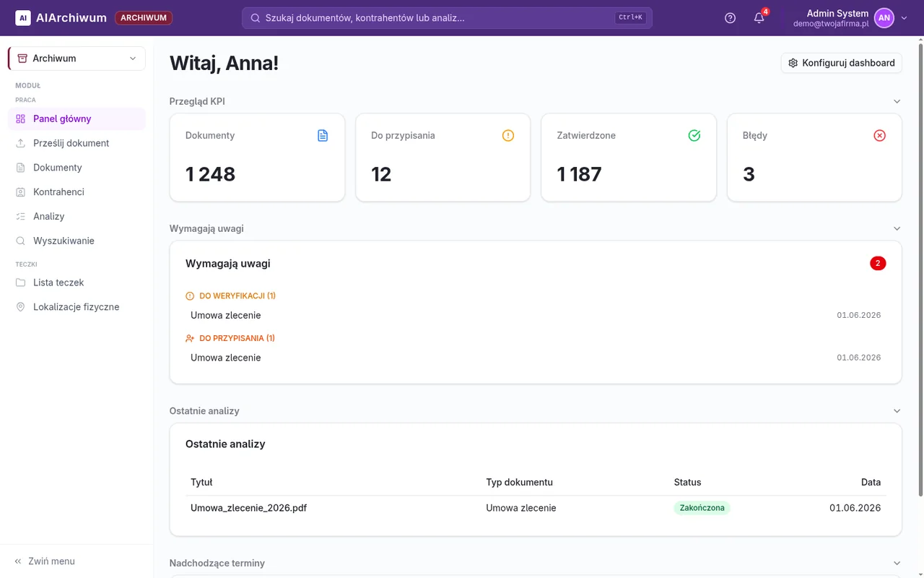
Task: Click the AI logo icon
Action: click(x=23, y=18)
